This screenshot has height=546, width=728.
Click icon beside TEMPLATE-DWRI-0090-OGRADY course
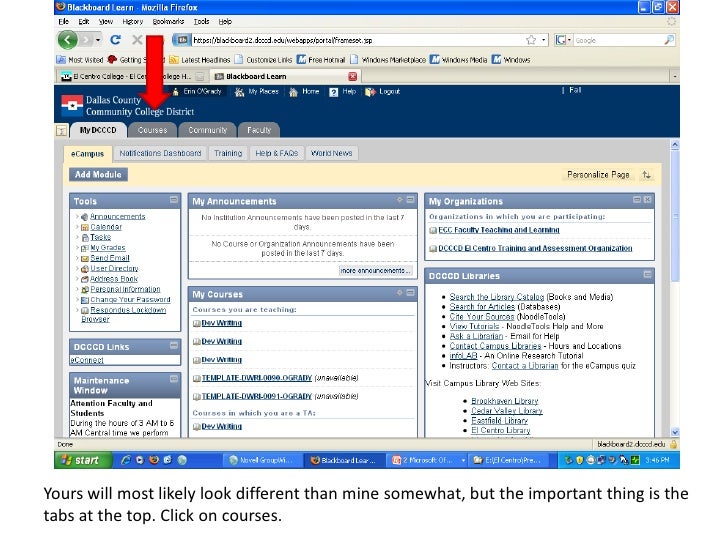click(x=196, y=378)
